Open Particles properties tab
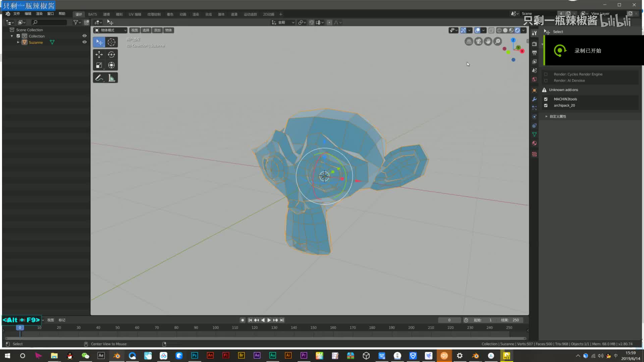Screen dimensions: 644x362 (534, 108)
